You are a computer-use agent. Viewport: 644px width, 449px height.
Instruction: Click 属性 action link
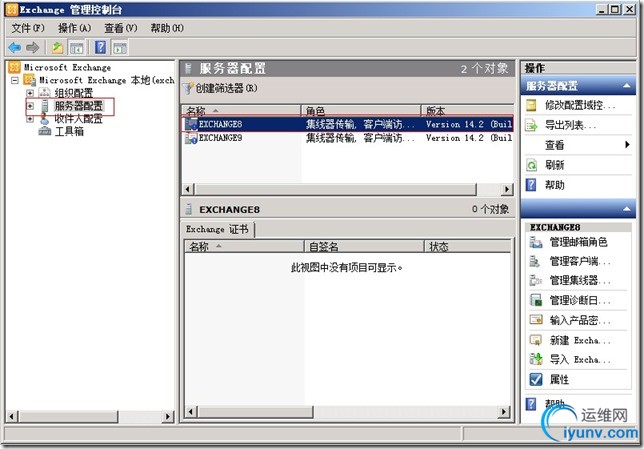(x=559, y=379)
